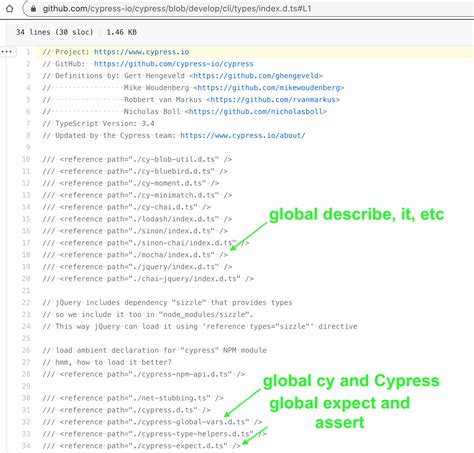Open the nicholasboll GitHub profile link
Screen dimensions: 474x453
tap(256, 112)
